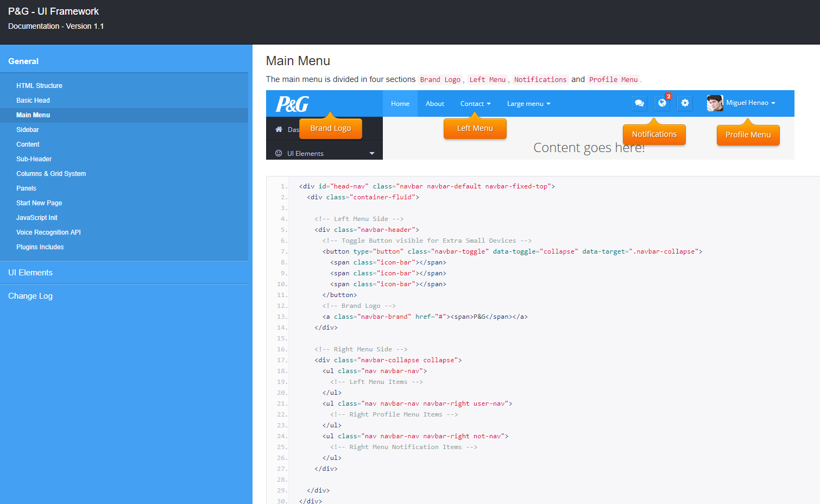Expand the Large menu dropdown
The image size is (820, 504).
pyautogui.click(x=528, y=103)
